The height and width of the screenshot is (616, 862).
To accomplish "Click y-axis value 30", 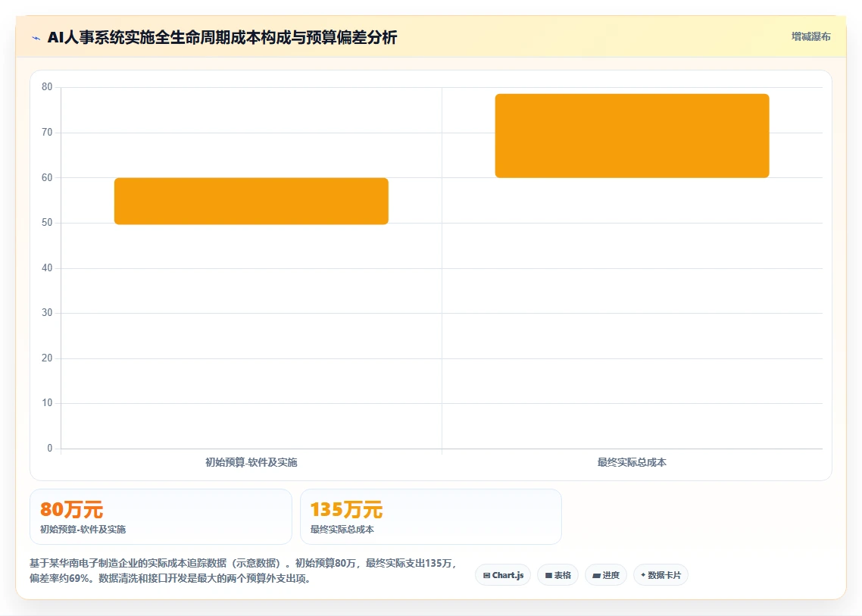I will pyautogui.click(x=47, y=313).
